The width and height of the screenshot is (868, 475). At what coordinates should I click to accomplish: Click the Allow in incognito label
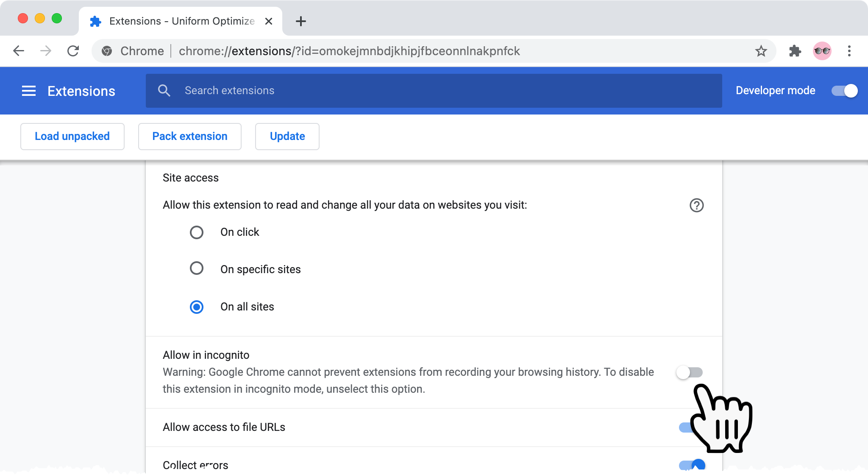point(206,355)
